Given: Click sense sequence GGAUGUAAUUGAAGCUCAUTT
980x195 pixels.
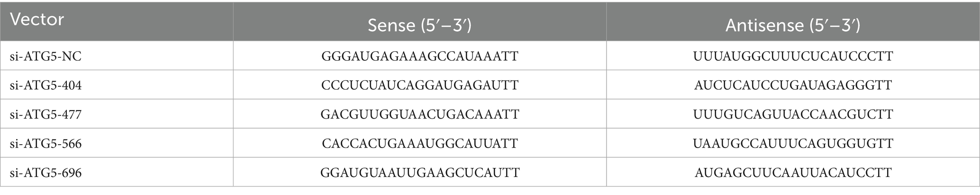Looking at the screenshot, I should pos(419,173).
